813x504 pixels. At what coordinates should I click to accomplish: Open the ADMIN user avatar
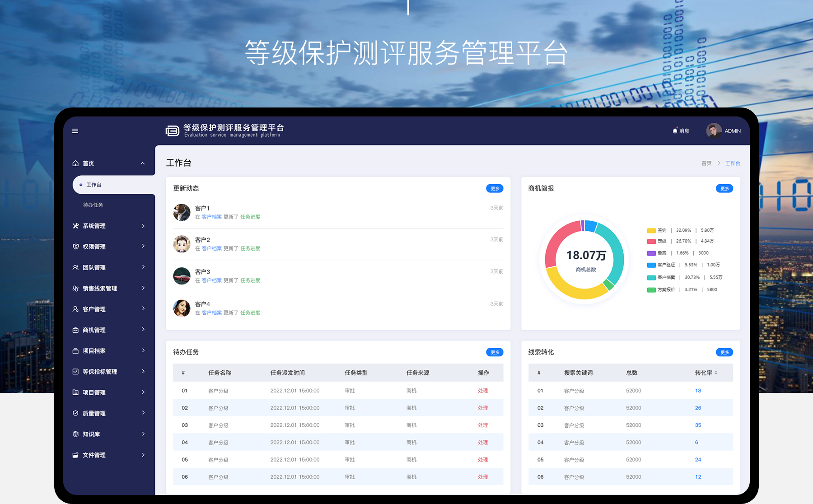pos(714,131)
